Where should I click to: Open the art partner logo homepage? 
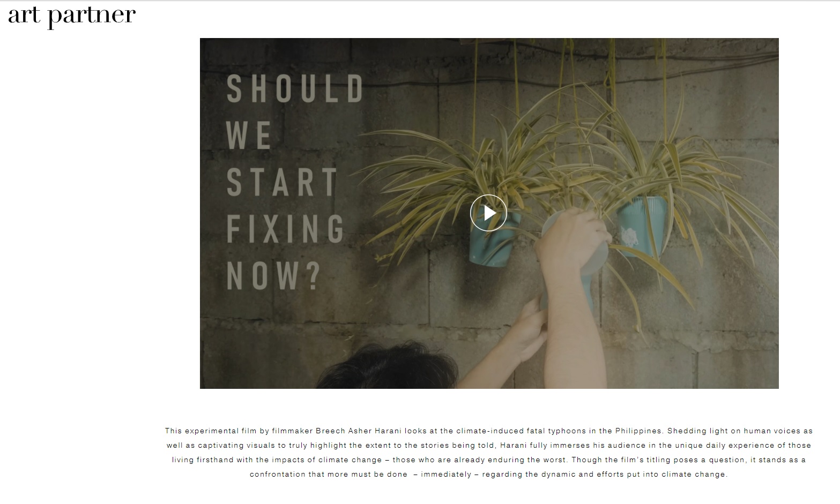point(71,15)
